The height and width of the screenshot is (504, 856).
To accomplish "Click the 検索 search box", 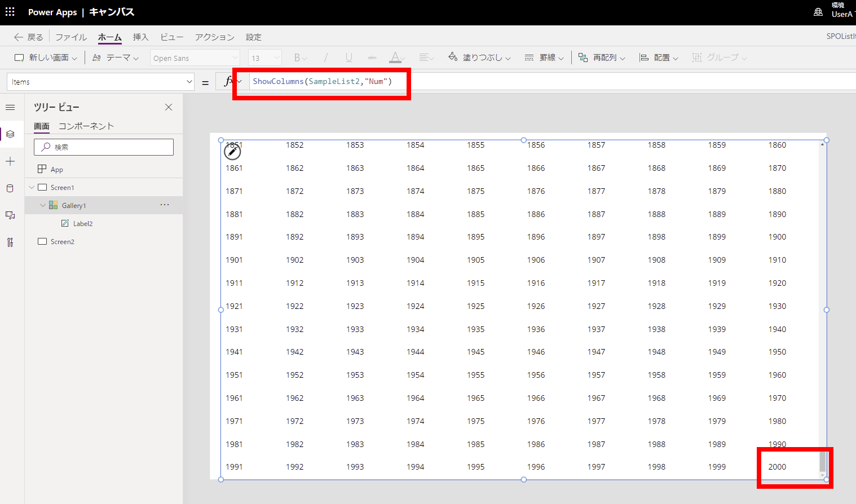I will pyautogui.click(x=104, y=147).
